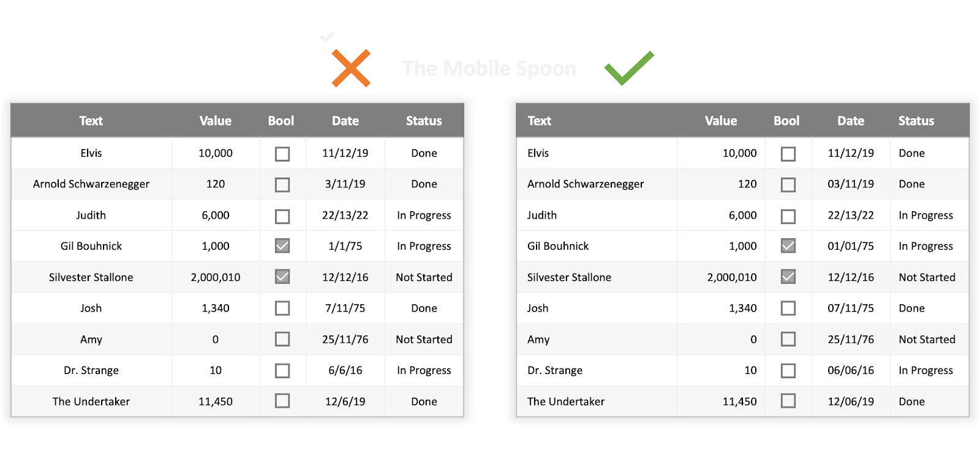Uncheck Silvester Stallone's checkbox in the left-aligned table
The height and width of the screenshot is (453, 980).
click(x=788, y=277)
